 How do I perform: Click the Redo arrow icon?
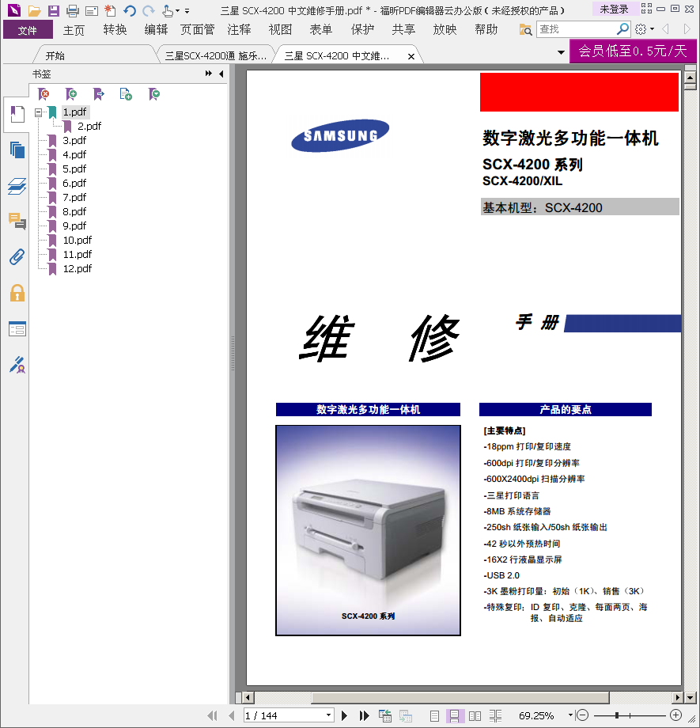[x=149, y=10]
